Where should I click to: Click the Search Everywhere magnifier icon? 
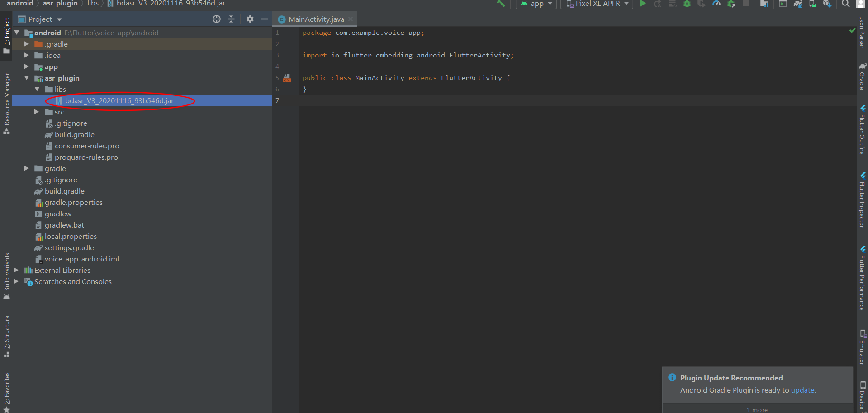tap(845, 4)
